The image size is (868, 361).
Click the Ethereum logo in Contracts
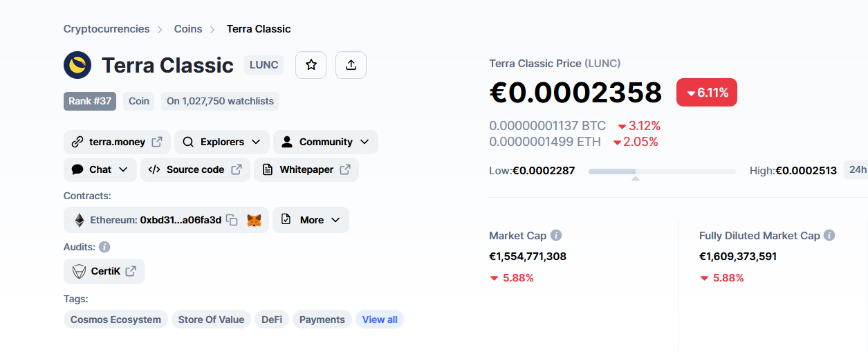coord(80,220)
